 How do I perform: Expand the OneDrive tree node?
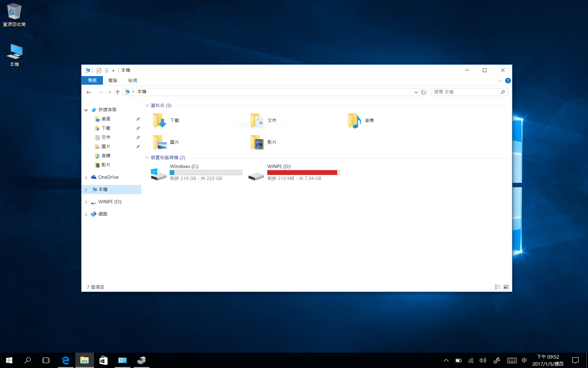pos(86,177)
